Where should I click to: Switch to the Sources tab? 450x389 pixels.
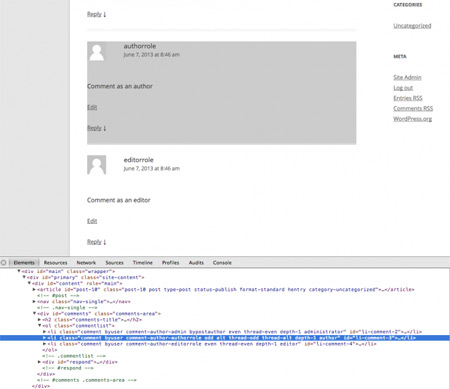click(x=114, y=263)
